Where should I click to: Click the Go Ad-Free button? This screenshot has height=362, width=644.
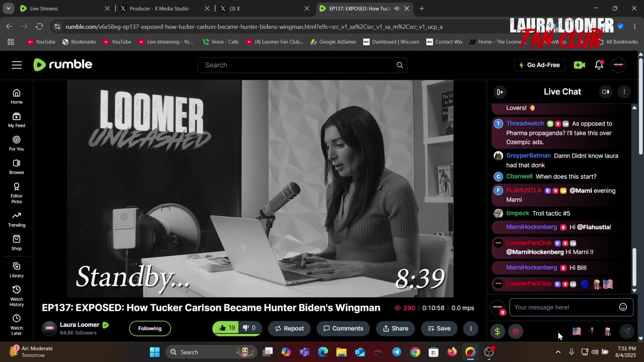click(539, 65)
